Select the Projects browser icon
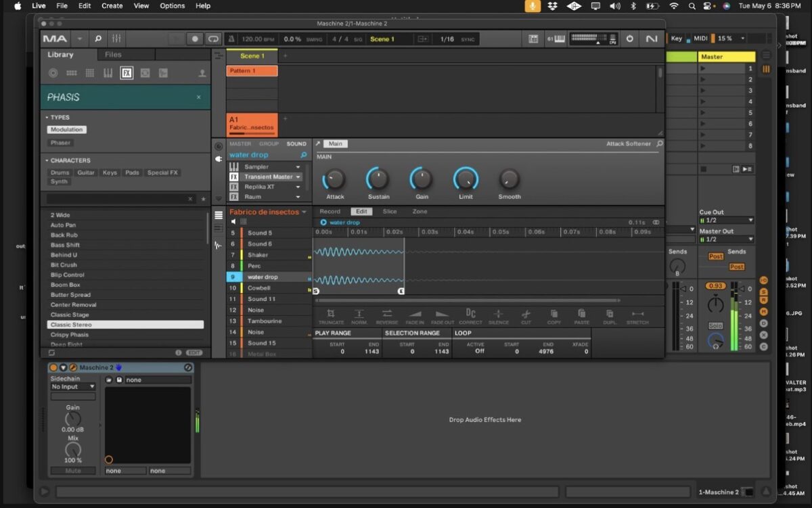Viewport: 812px width, 508px height. coord(53,73)
